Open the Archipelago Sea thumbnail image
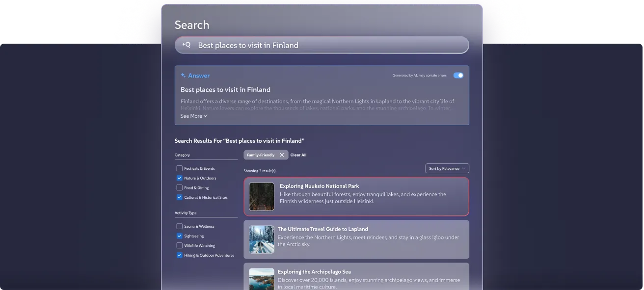The width and height of the screenshot is (644, 290). point(262,278)
